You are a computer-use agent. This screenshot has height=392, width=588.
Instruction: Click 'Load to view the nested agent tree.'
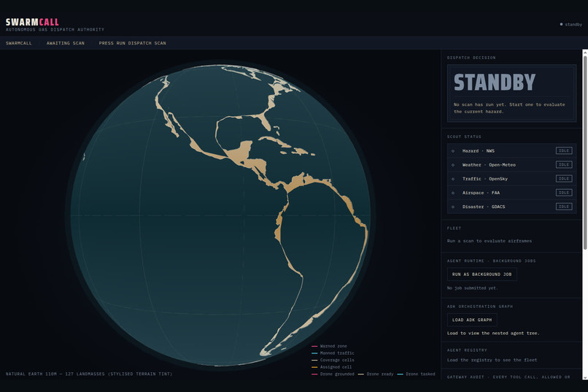(493, 333)
